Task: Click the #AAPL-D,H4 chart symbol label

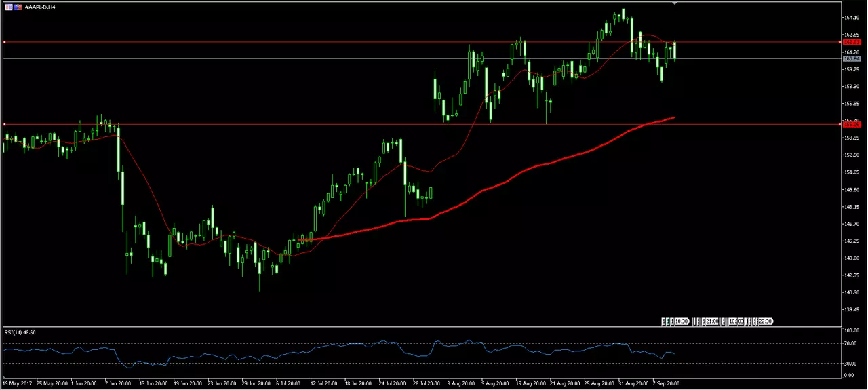Action: tap(41, 7)
